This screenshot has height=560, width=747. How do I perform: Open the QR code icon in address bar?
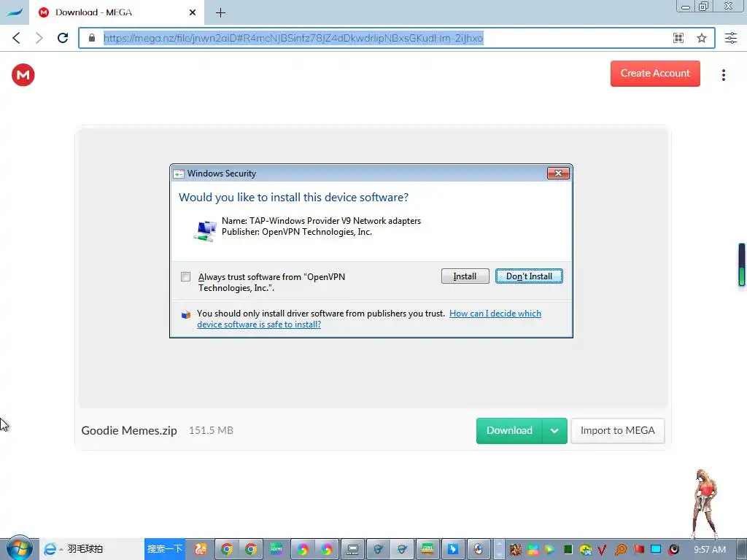tap(678, 38)
